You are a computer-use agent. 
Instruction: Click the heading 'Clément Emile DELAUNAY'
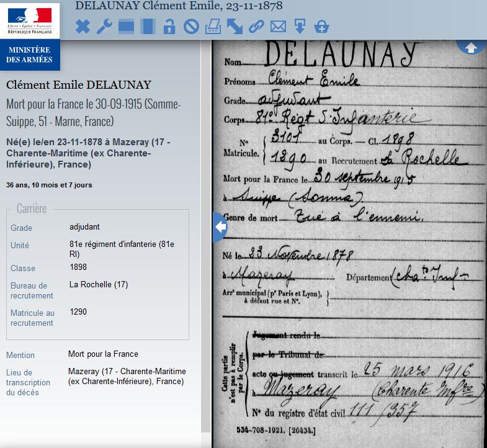coord(79,85)
